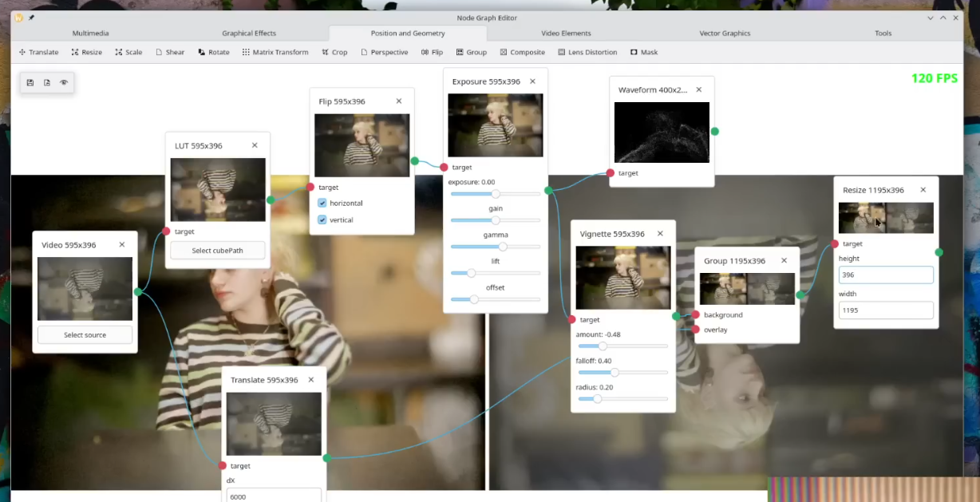Uncheck horizontal in the Flip node
The width and height of the screenshot is (980, 502).
[x=322, y=204]
